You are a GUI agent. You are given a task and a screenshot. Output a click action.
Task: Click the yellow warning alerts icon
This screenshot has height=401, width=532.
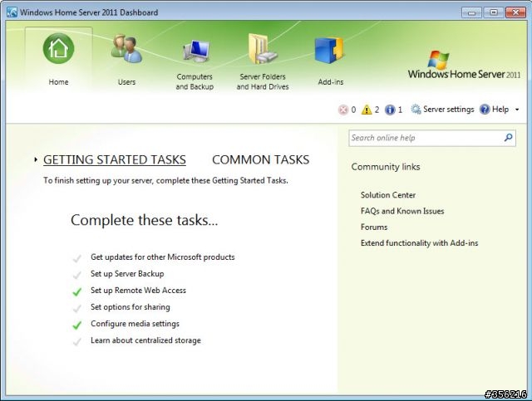pyautogui.click(x=367, y=110)
